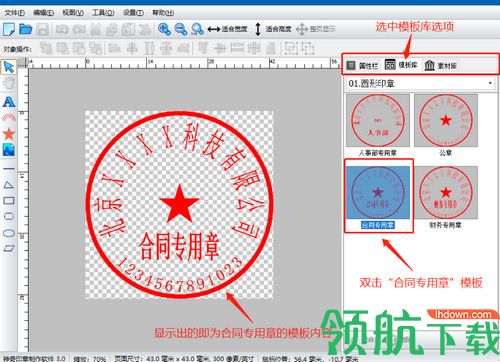Fit page to width (适合宽度)

pyautogui.click(x=227, y=29)
